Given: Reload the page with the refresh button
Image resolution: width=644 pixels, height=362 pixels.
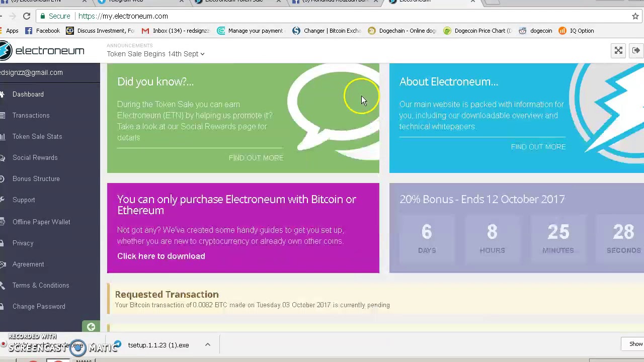Looking at the screenshot, I should (27, 16).
